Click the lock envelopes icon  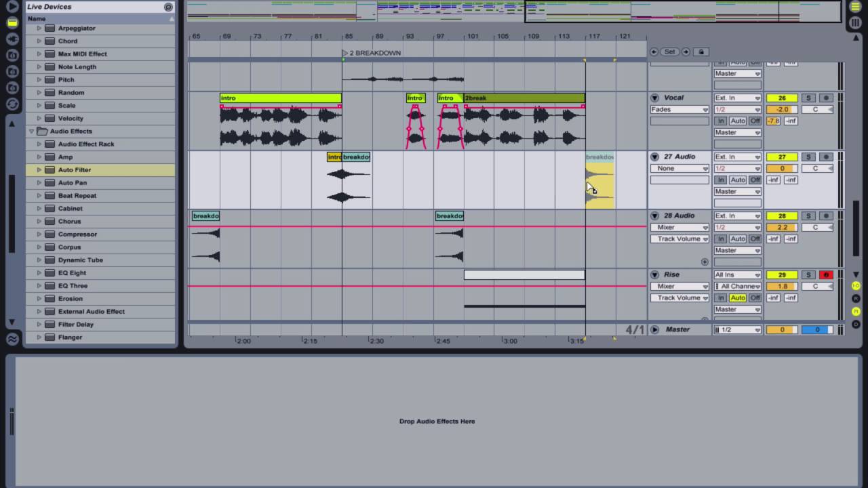pos(701,52)
